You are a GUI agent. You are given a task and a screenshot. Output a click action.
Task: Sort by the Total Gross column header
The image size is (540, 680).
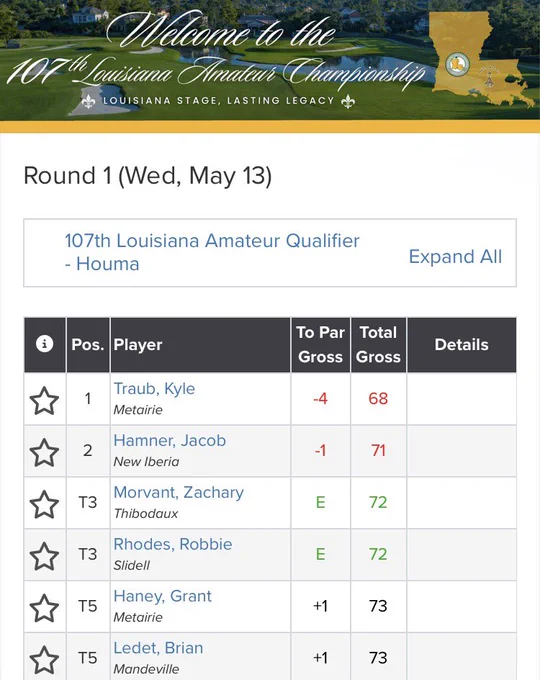pos(378,345)
